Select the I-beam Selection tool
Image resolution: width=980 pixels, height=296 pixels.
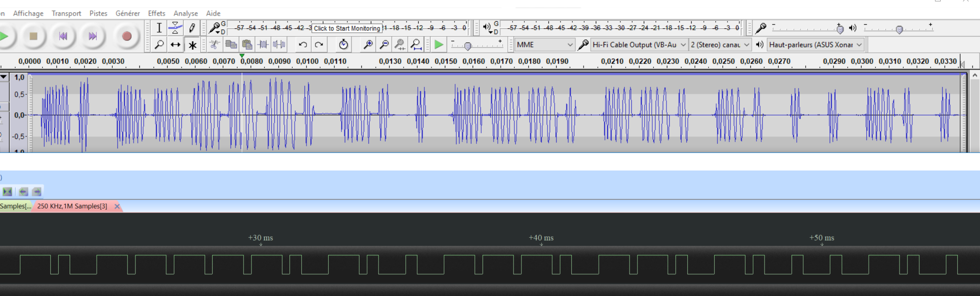coord(159,28)
